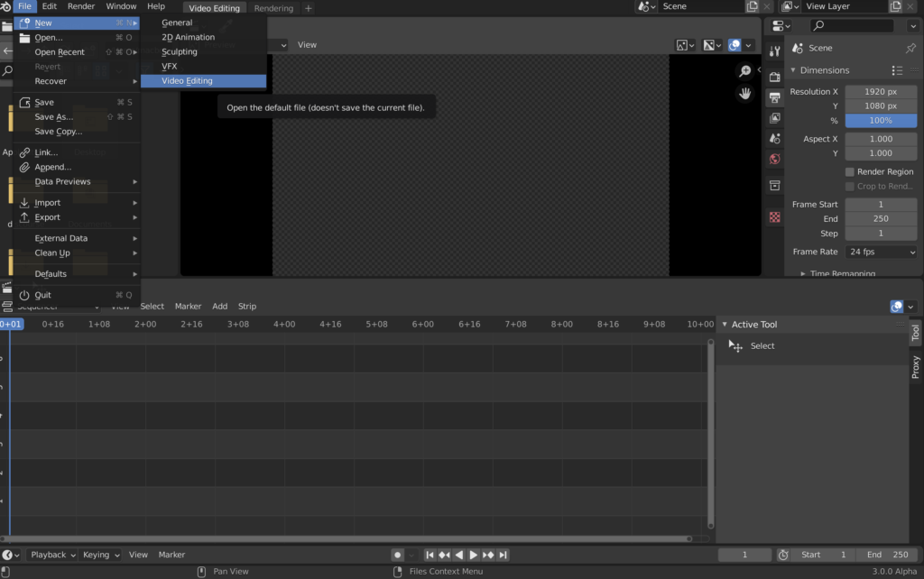The height and width of the screenshot is (579, 924).
Task: Open properties editor type dropdown
Action: coord(781,26)
